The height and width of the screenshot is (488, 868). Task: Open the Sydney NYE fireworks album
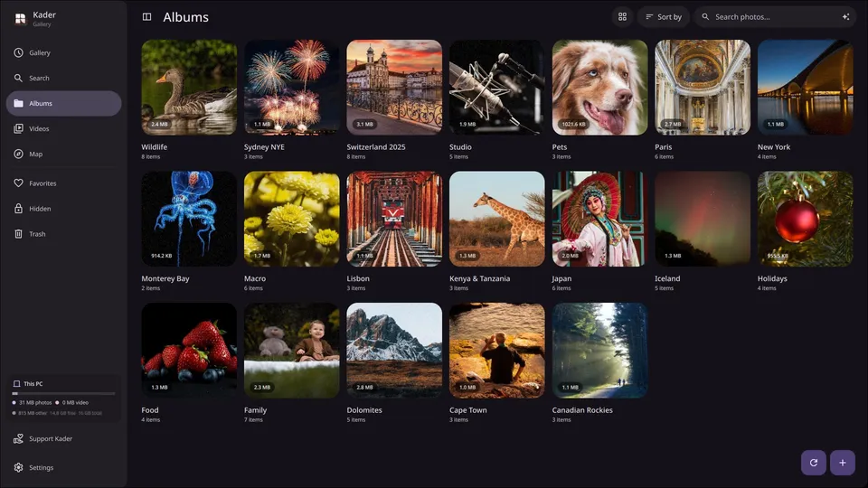pos(292,87)
